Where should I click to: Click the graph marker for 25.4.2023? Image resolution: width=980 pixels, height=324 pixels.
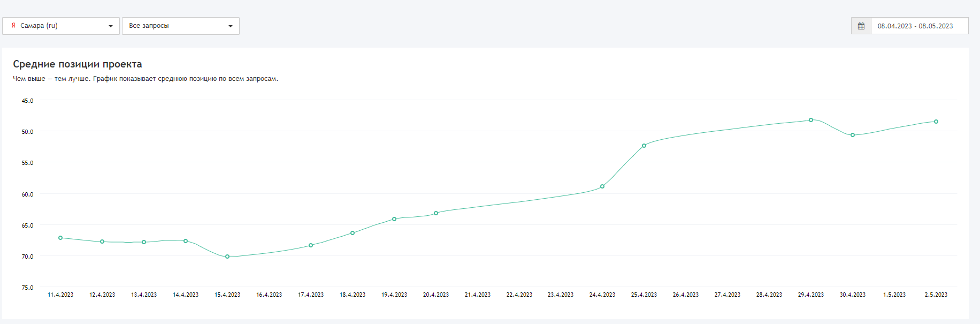tap(644, 146)
